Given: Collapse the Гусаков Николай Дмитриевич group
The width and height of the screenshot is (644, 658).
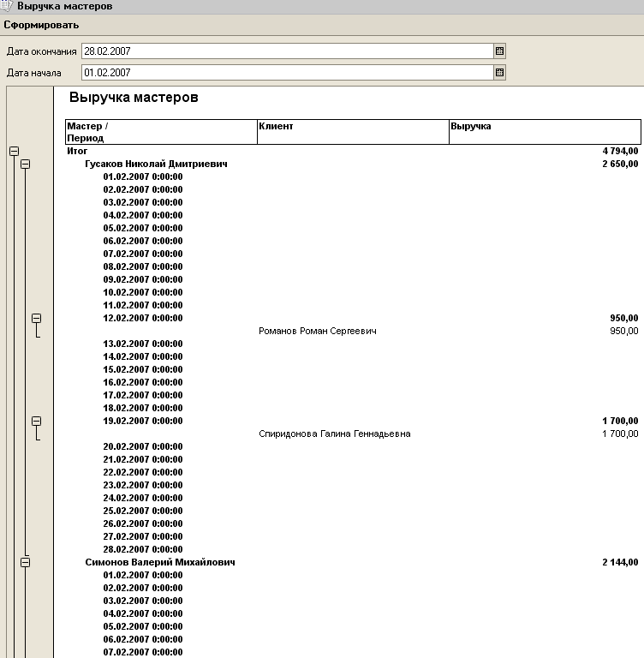Looking at the screenshot, I should click(25, 164).
